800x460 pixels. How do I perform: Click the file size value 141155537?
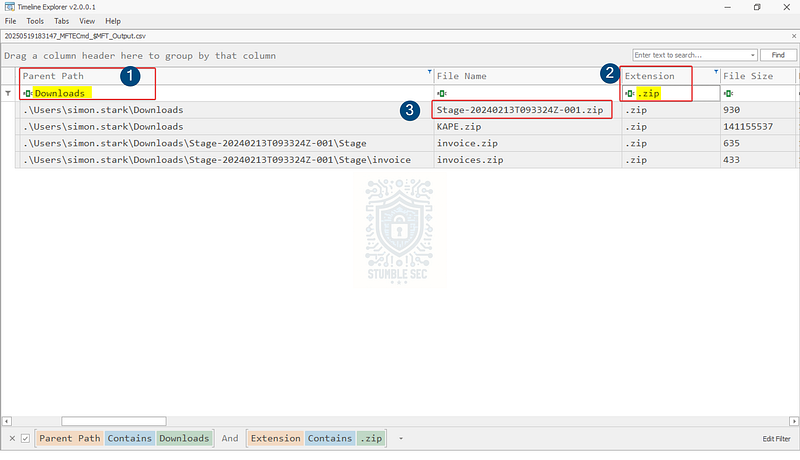748,126
